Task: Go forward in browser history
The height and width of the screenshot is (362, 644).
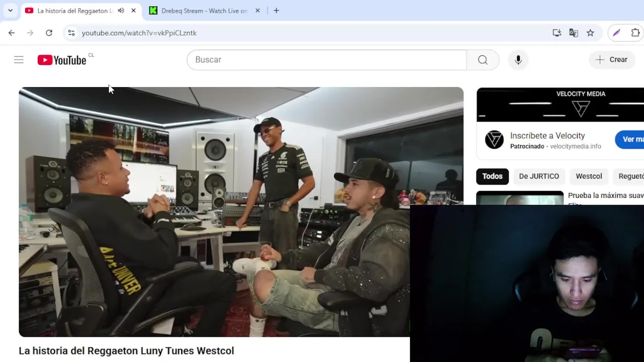Action: [30, 33]
